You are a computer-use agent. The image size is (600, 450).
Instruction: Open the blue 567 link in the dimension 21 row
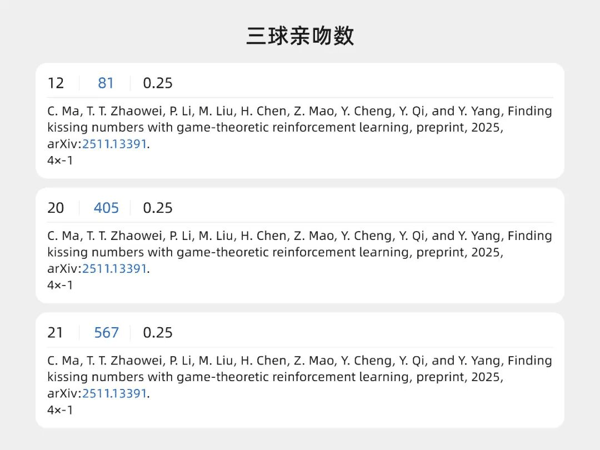click(106, 333)
